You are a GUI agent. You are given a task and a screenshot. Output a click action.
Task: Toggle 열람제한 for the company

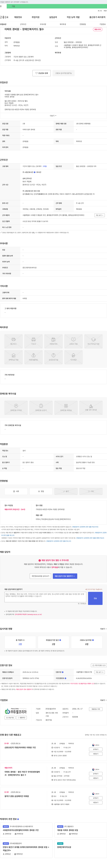[x=22, y=718]
